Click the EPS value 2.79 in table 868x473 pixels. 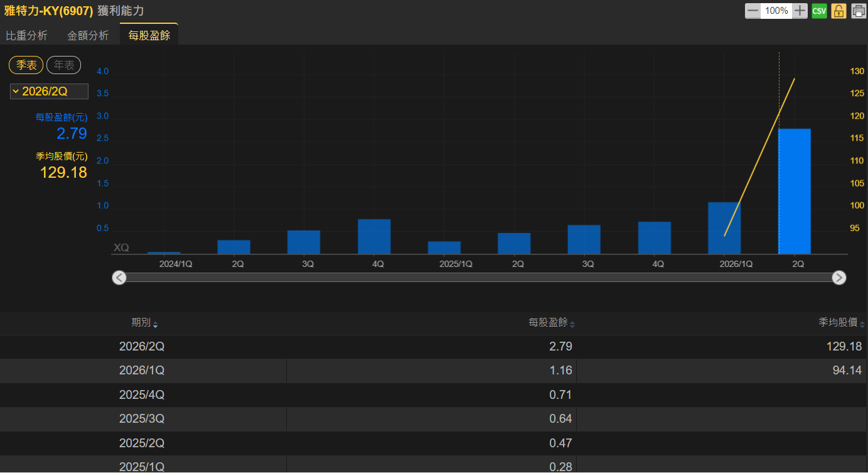[560, 346]
